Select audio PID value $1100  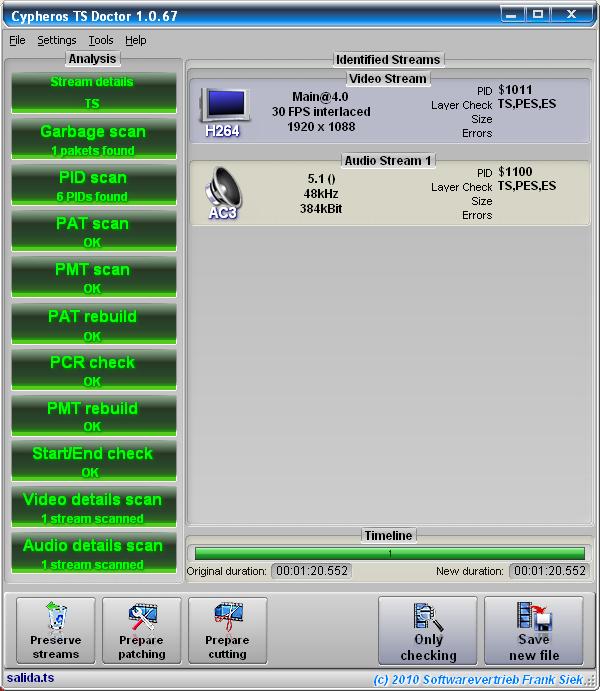tap(515, 172)
